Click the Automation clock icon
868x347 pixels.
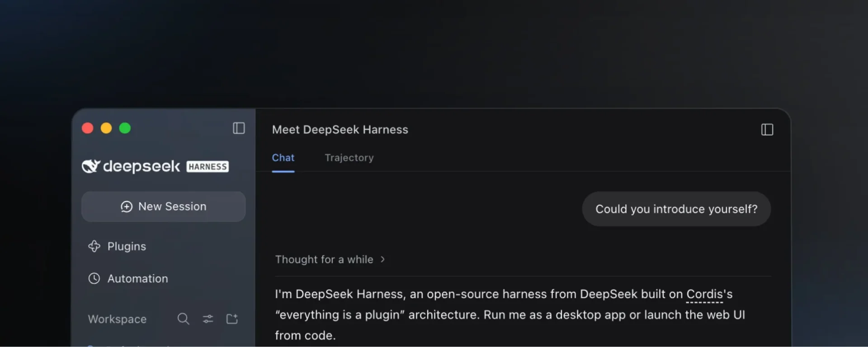click(x=94, y=278)
